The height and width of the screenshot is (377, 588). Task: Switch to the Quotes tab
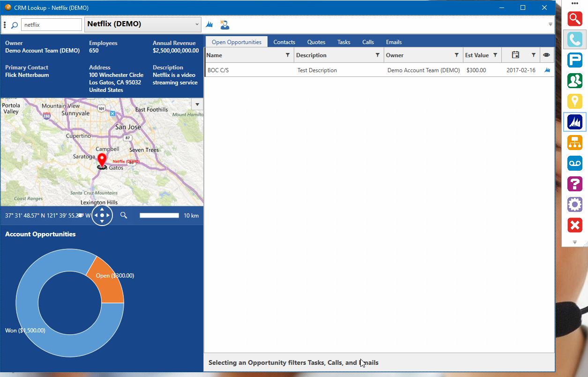[x=316, y=42]
